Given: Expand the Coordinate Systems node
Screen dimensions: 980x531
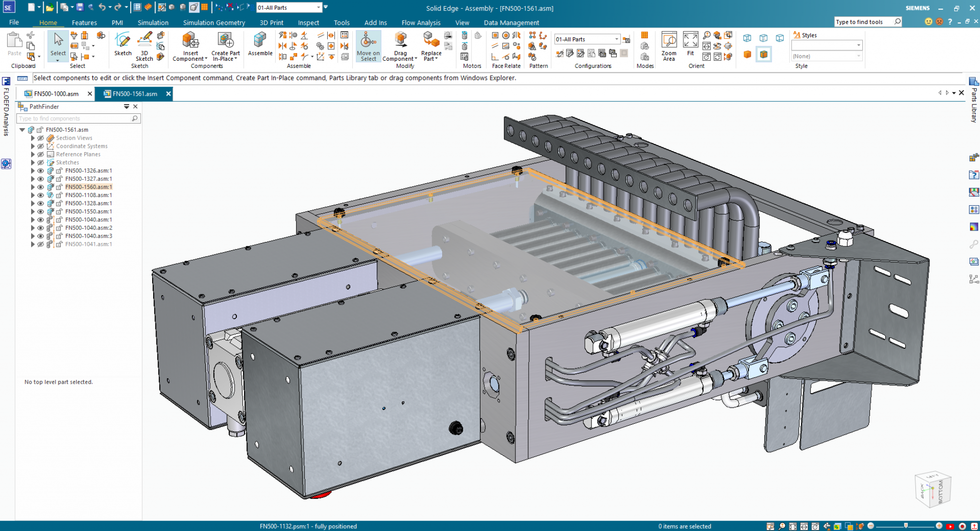Looking at the screenshot, I should 32,146.
